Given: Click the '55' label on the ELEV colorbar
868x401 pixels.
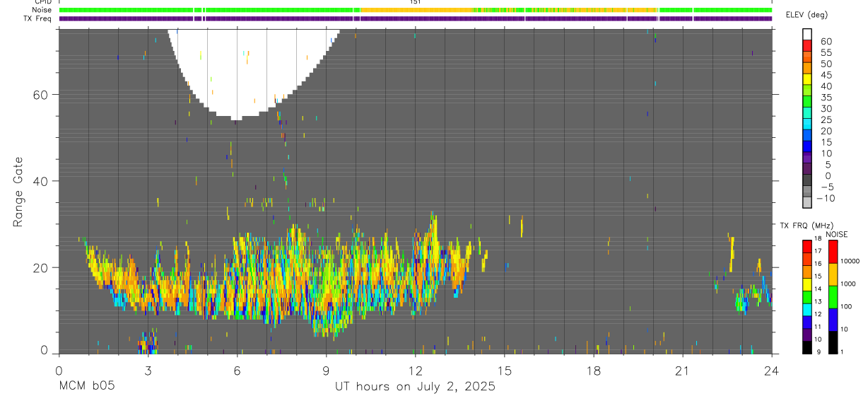Looking at the screenshot, I should [x=826, y=53].
